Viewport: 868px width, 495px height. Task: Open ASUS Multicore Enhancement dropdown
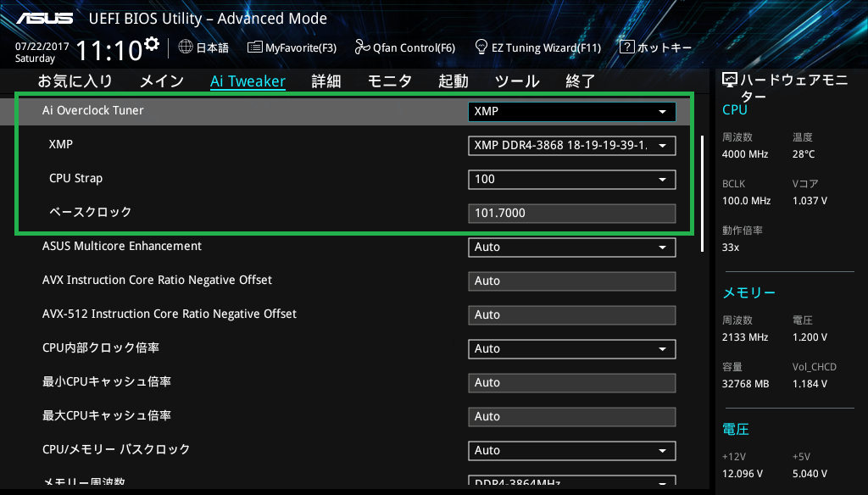coord(572,247)
